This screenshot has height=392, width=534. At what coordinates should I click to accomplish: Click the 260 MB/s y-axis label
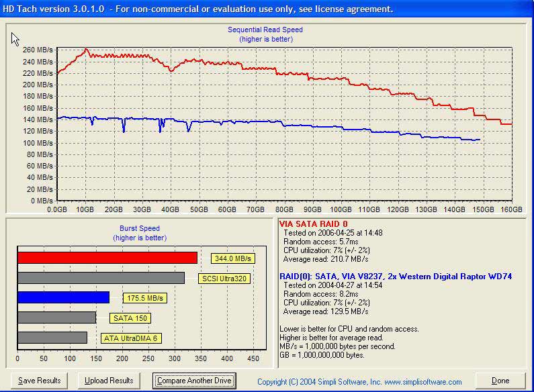tap(38, 50)
